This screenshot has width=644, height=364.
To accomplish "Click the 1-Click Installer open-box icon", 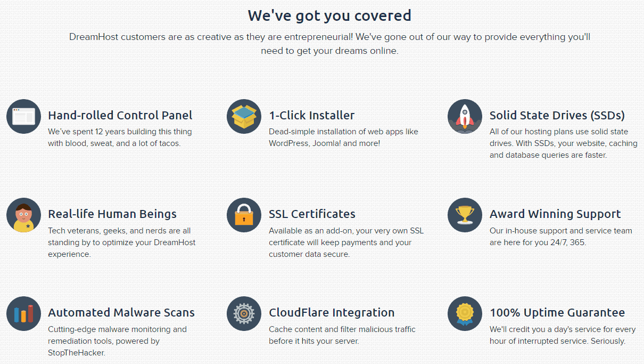I will point(244,116).
